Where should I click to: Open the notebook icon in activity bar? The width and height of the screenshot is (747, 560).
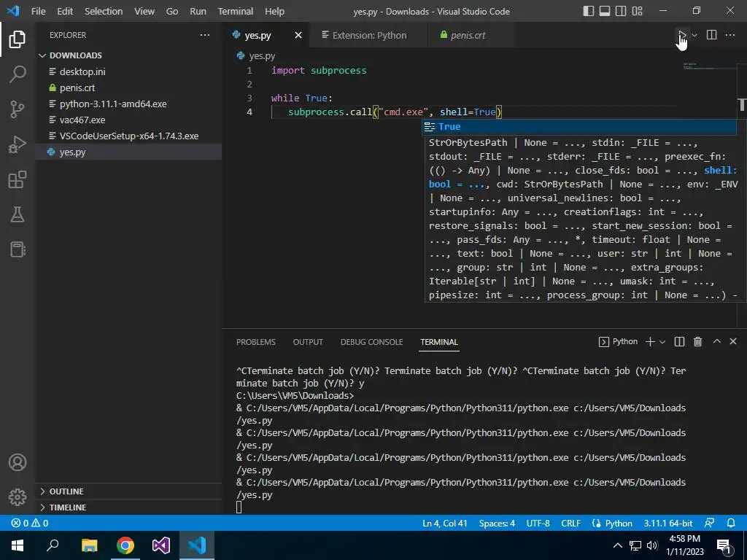coord(18,249)
